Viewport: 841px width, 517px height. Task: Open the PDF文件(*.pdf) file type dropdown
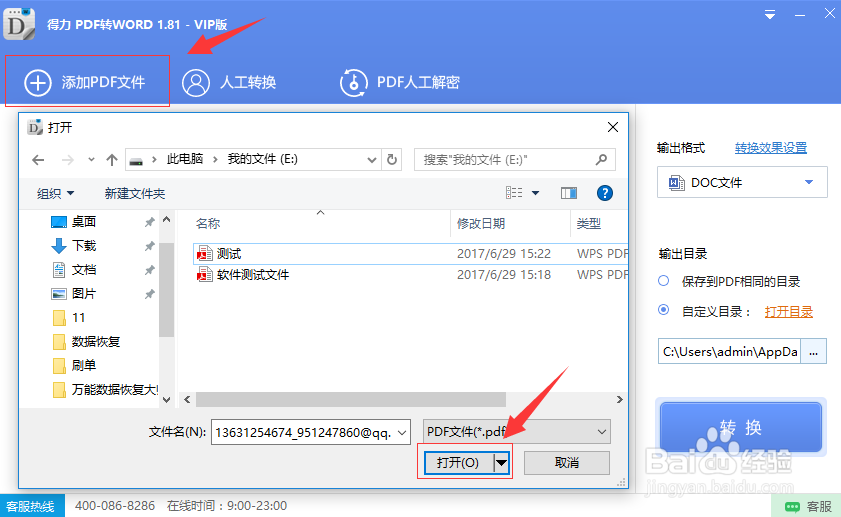[x=517, y=432]
